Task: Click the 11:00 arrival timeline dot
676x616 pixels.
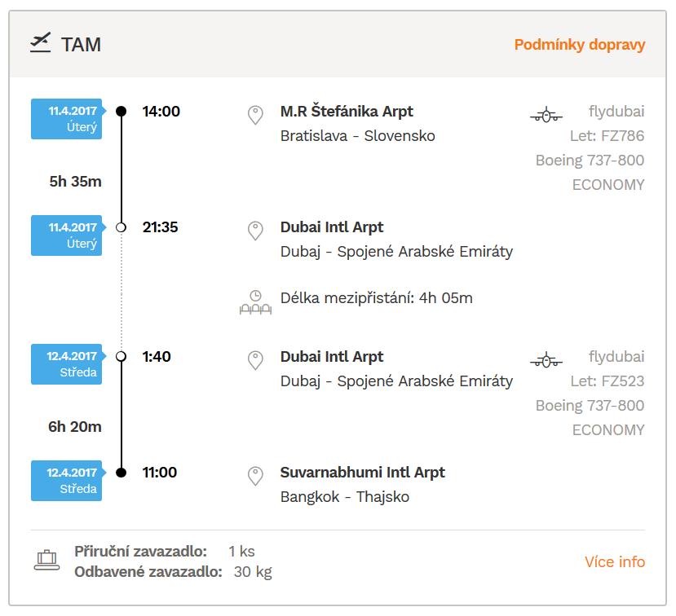Action: (122, 473)
